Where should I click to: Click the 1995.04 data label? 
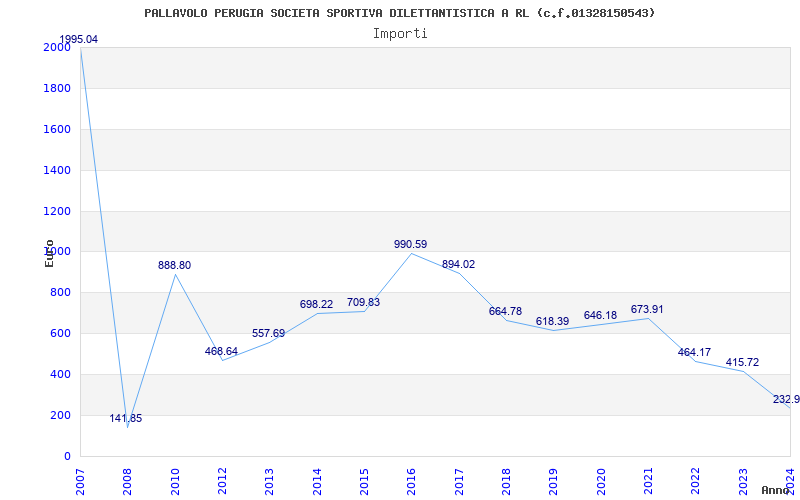[79, 40]
